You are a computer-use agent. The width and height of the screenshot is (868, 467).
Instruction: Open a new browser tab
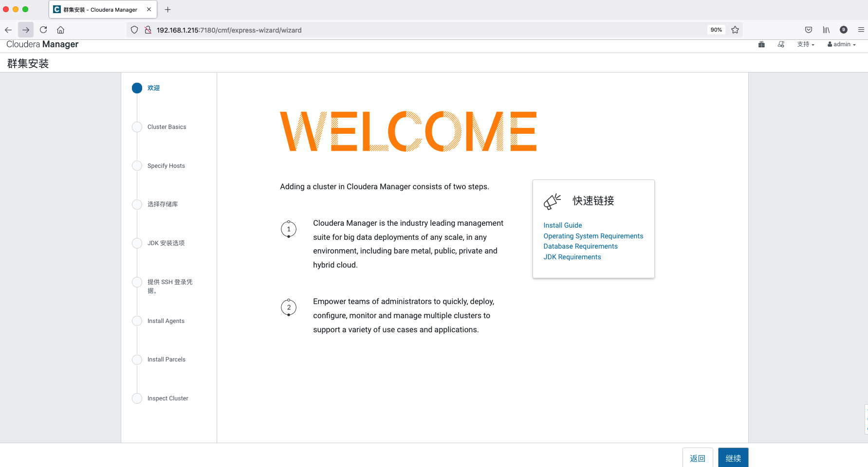[167, 9]
